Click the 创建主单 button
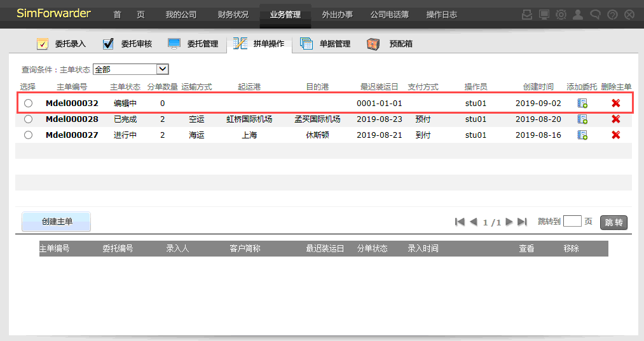644x341 pixels. pos(57,222)
